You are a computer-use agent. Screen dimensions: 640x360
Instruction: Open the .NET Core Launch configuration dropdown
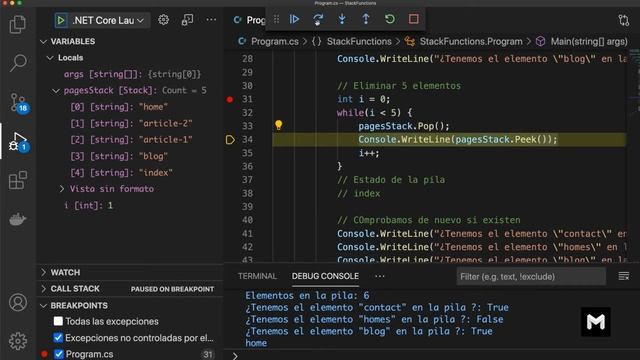[108, 20]
